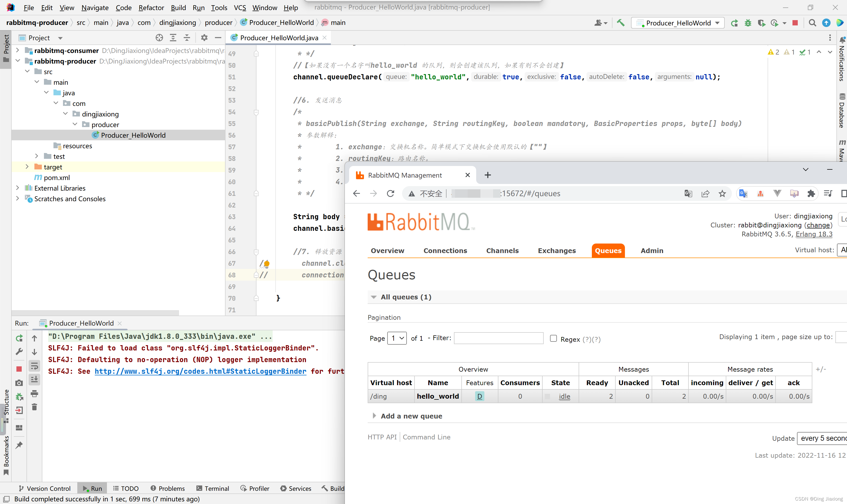Toggle the Regex checkbox
This screenshot has width=847, height=504.
[x=553, y=338]
